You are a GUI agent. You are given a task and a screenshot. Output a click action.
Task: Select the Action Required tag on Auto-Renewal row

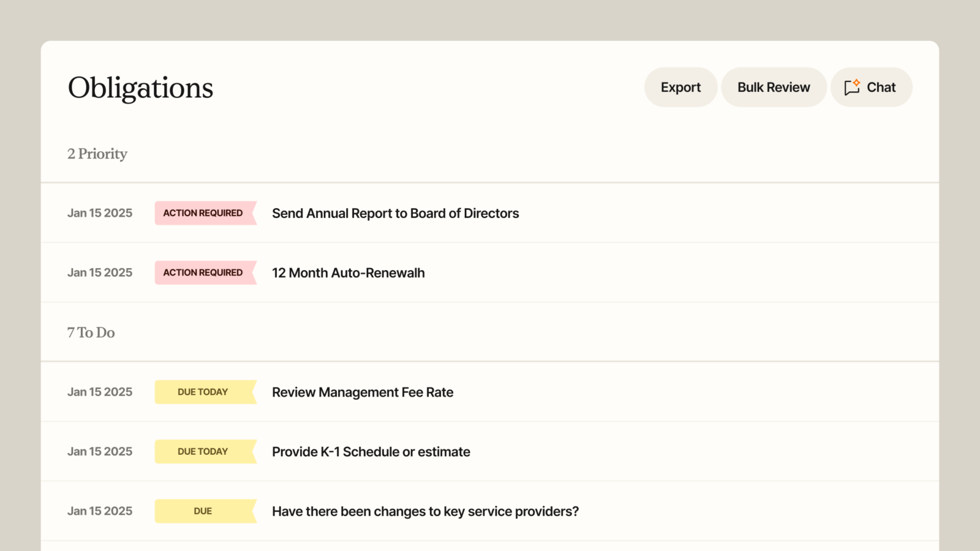205,272
